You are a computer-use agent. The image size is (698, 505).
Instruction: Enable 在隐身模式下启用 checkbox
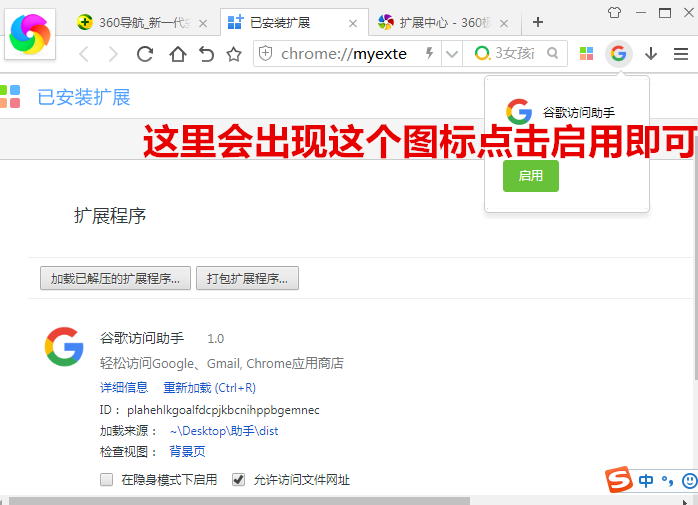click(x=106, y=480)
